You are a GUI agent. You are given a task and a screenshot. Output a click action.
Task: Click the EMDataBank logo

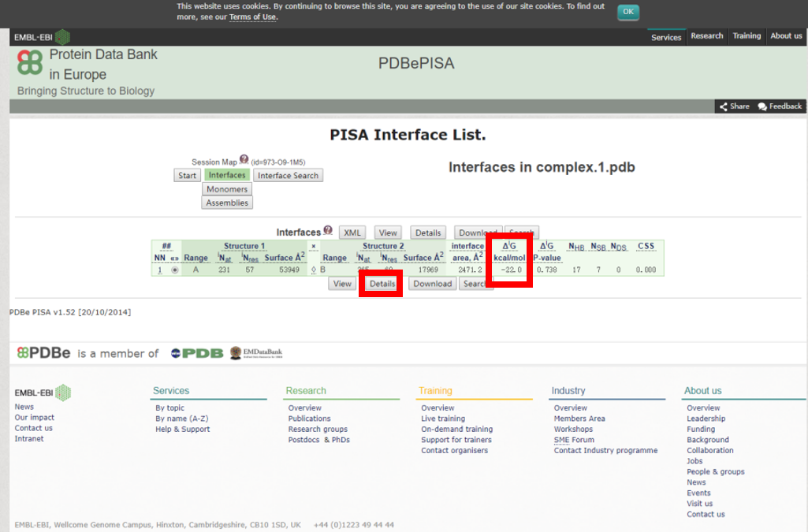coord(256,353)
